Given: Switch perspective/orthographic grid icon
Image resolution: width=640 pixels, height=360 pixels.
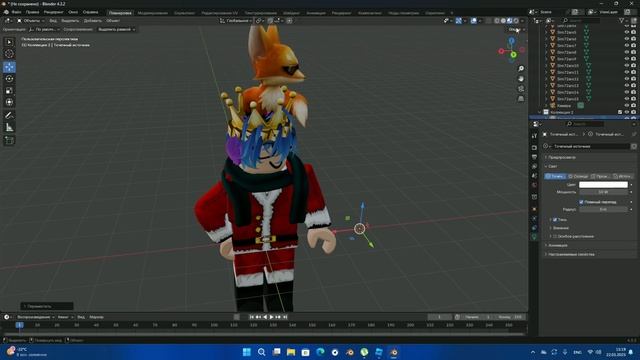Looking at the screenshot, I should point(521,99).
